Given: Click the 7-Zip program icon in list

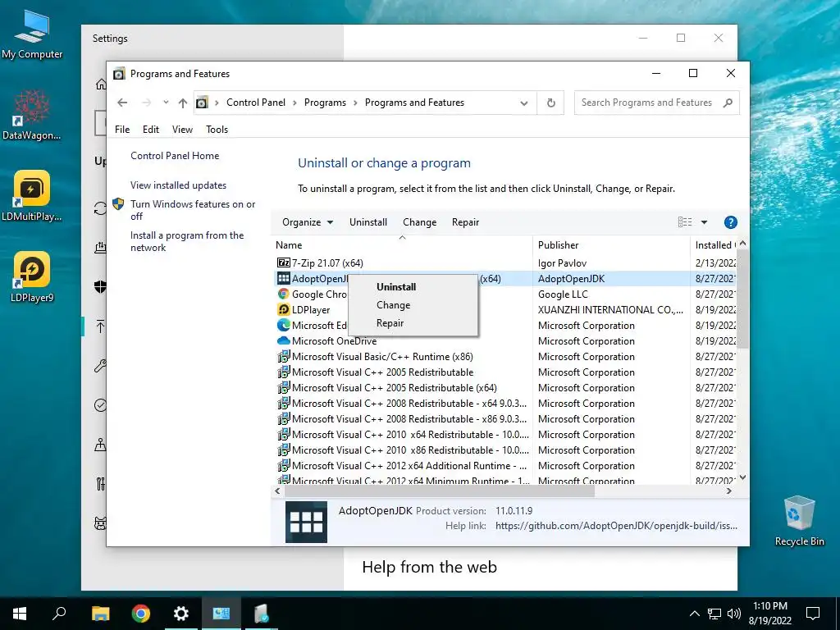Looking at the screenshot, I should tap(283, 263).
